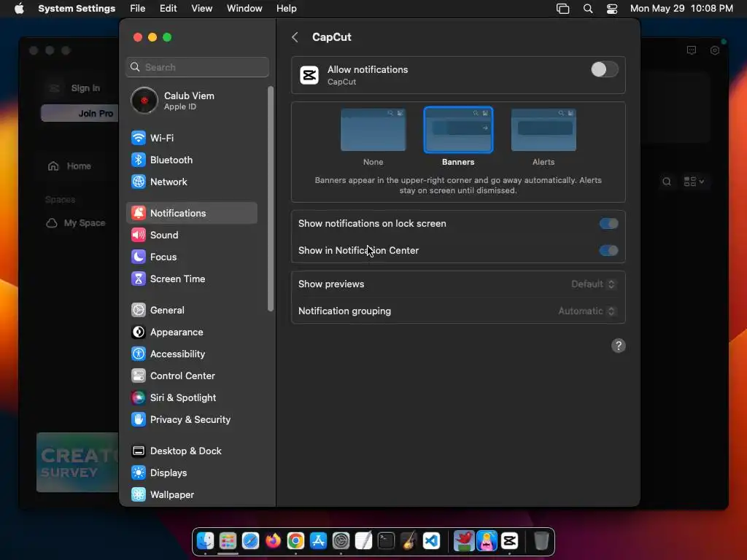Open Desktop & Dock settings
The width and height of the screenshot is (747, 560).
[192, 451]
